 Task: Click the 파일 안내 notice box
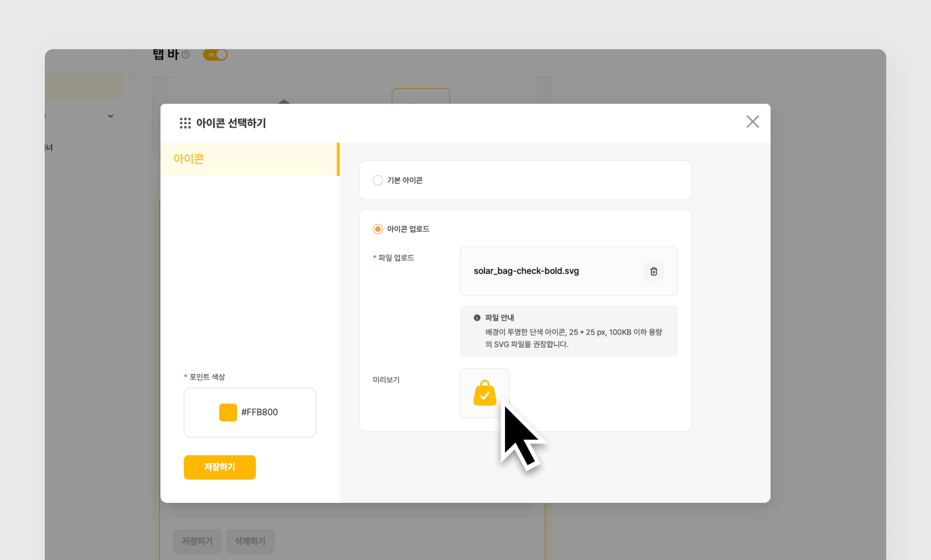click(x=568, y=331)
